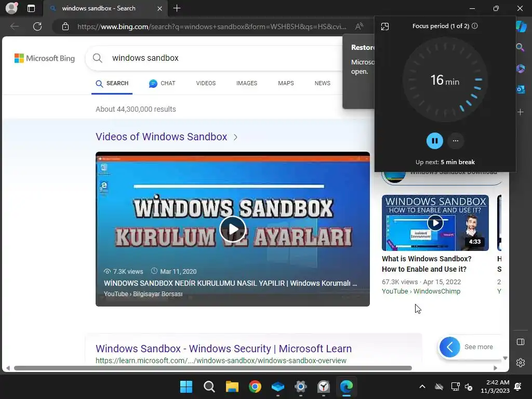The image size is (532, 399).
Task: Show hidden tray icons chevron
Action: click(422, 387)
